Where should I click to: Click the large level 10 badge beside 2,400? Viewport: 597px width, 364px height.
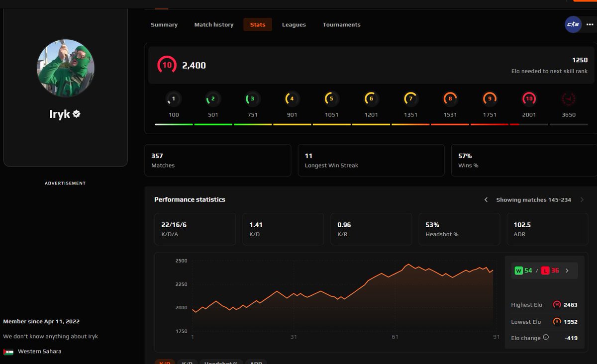click(x=167, y=65)
